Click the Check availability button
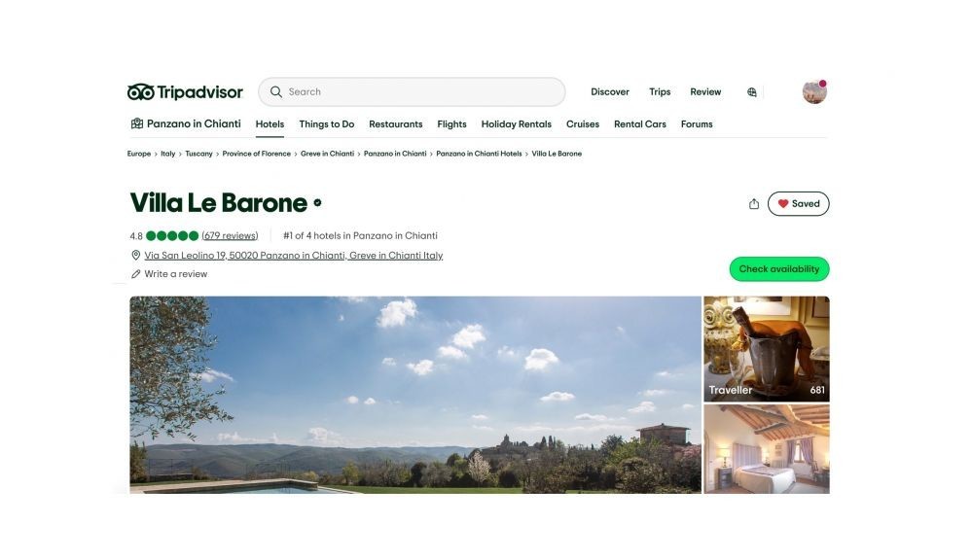This screenshot has width=972, height=560. coord(779,269)
